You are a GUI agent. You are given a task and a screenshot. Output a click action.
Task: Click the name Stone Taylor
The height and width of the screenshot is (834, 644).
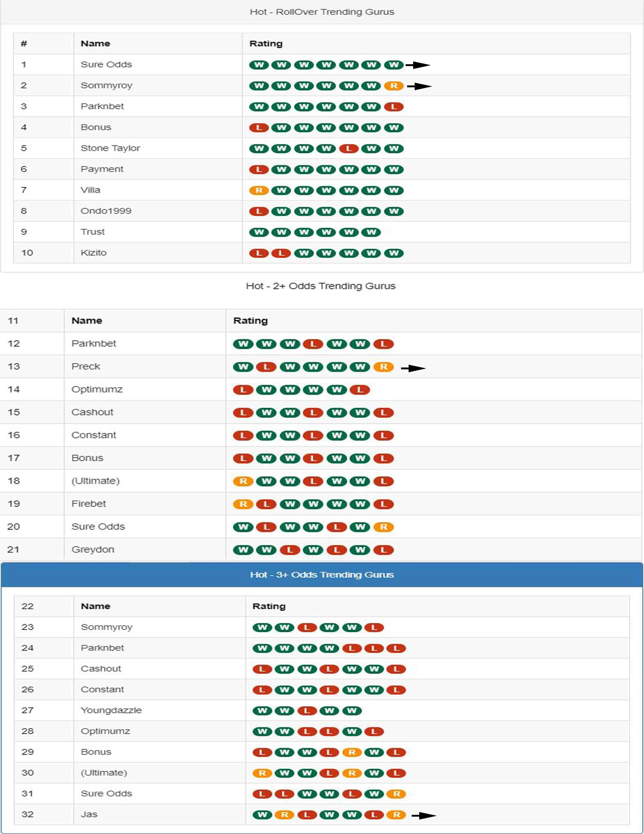click(110, 148)
